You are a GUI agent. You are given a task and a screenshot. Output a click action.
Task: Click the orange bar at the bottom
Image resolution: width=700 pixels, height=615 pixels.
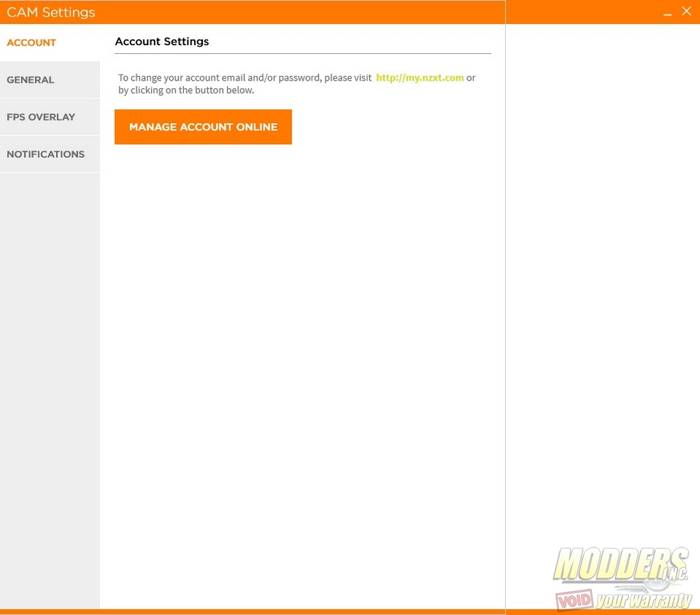point(273,610)
